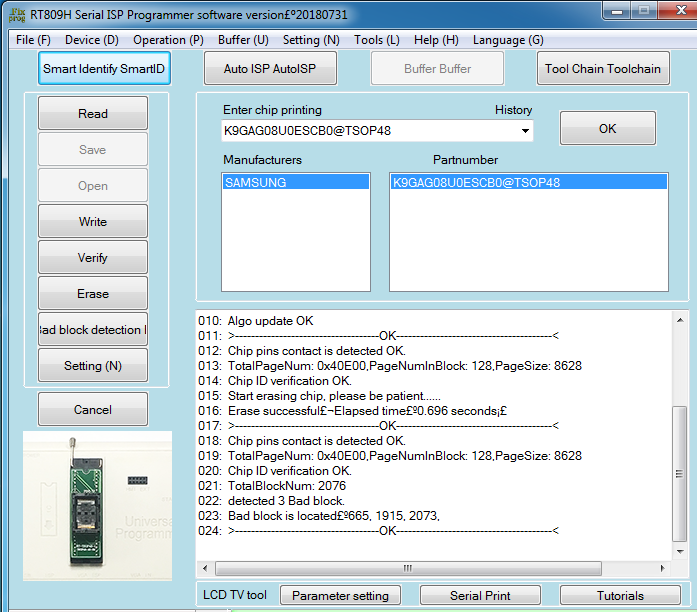The height and width of the screenshot is (612, 697).
Task: Click the Cancel button
Action: tap(93, 409)
